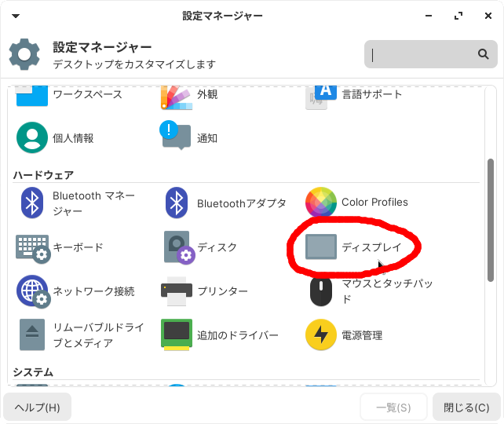Open the 電源管理 power icon
Image resolution: width=504 pixels, height=424 pixels.
[x=321, y=334]
